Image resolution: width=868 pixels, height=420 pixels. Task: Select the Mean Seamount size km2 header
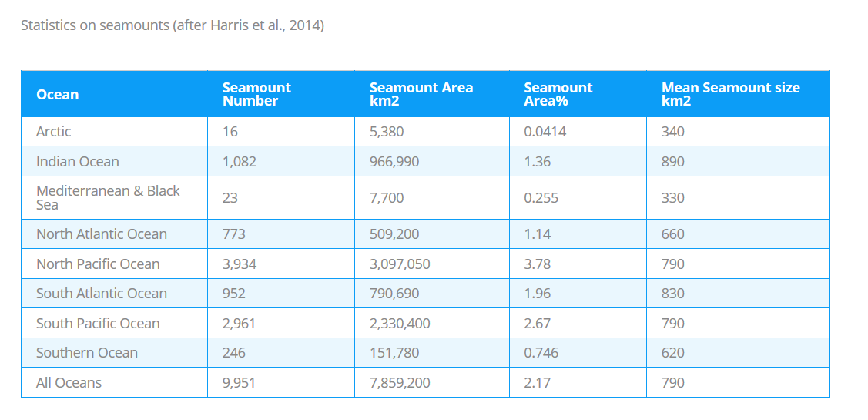[x=730, y=95]
